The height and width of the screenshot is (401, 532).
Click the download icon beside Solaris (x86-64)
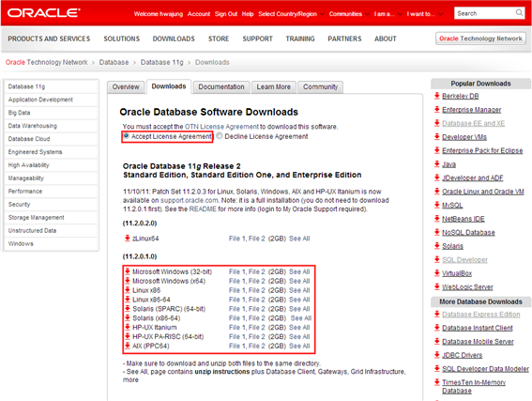click(x=128, y=317)
